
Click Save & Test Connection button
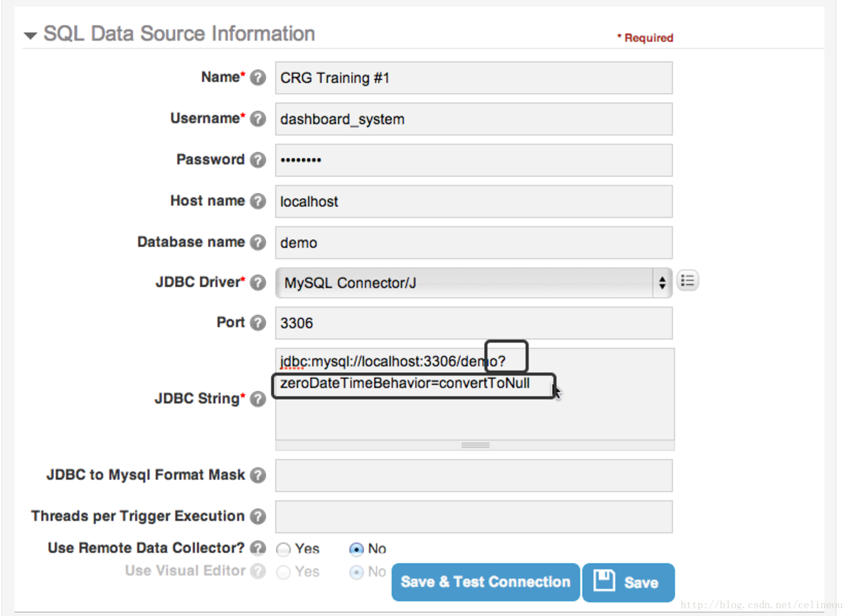point(485,582)
